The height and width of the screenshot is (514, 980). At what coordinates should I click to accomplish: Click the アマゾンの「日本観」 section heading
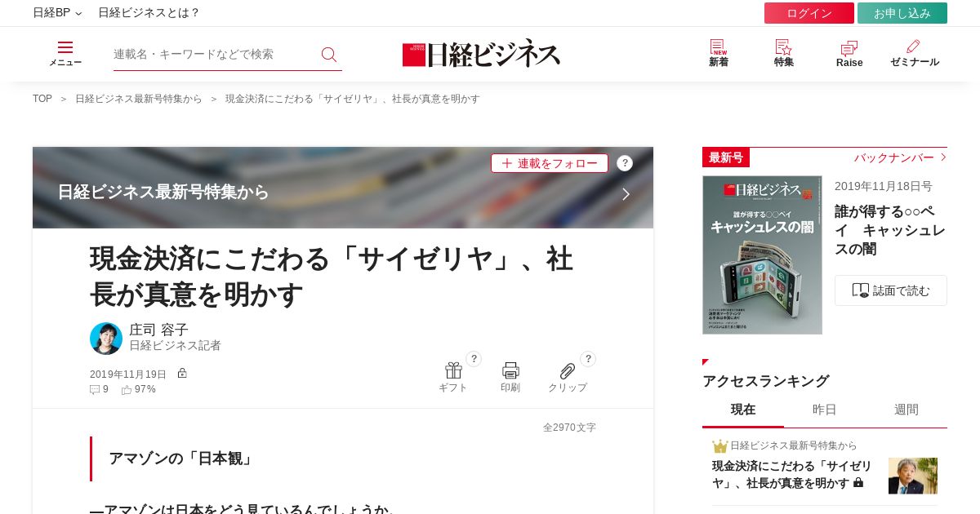(x=183, y=459)
